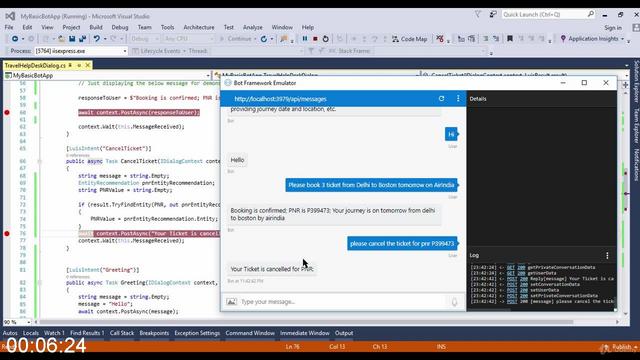640x360 pixels.
Task: Stop debugging with the red square icon
Action: [x=315, y=39]
